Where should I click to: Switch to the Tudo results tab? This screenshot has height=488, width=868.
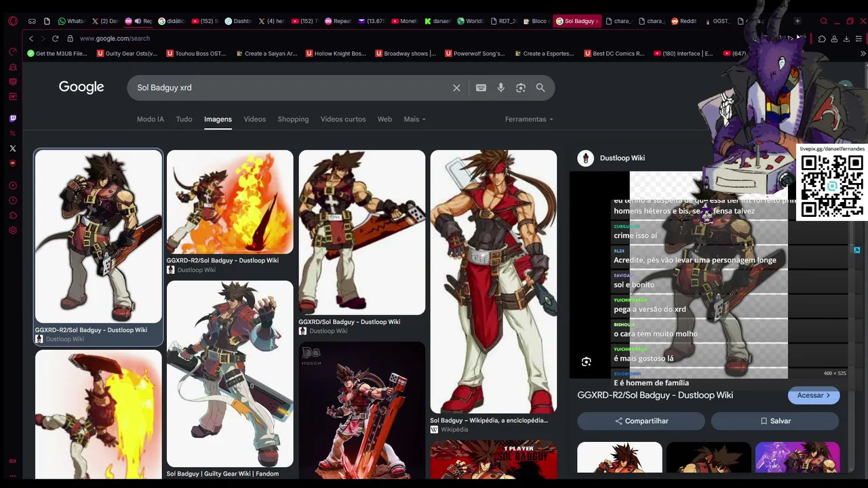(184, 119)
